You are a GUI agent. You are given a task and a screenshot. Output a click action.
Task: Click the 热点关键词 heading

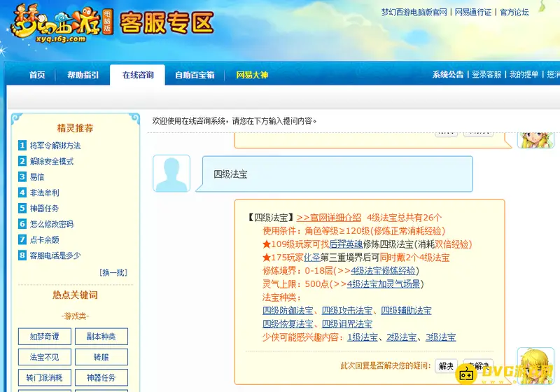(75, 295)
